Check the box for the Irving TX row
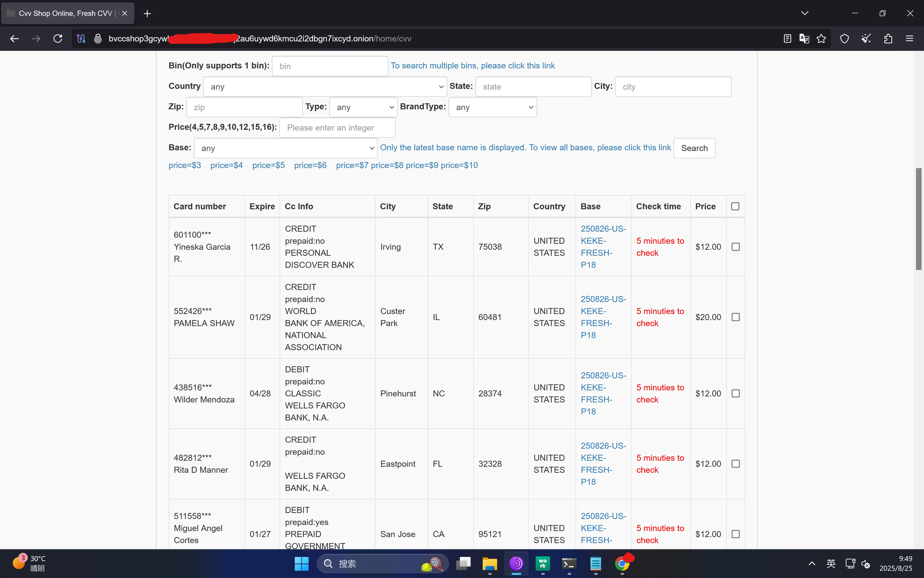 pos(735,247)
